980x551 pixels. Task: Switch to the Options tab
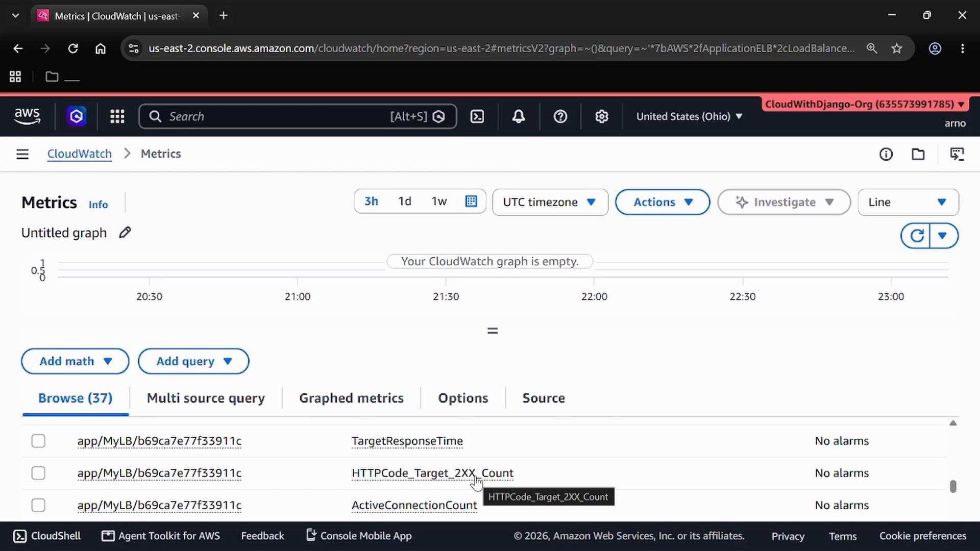pos(463,398)
